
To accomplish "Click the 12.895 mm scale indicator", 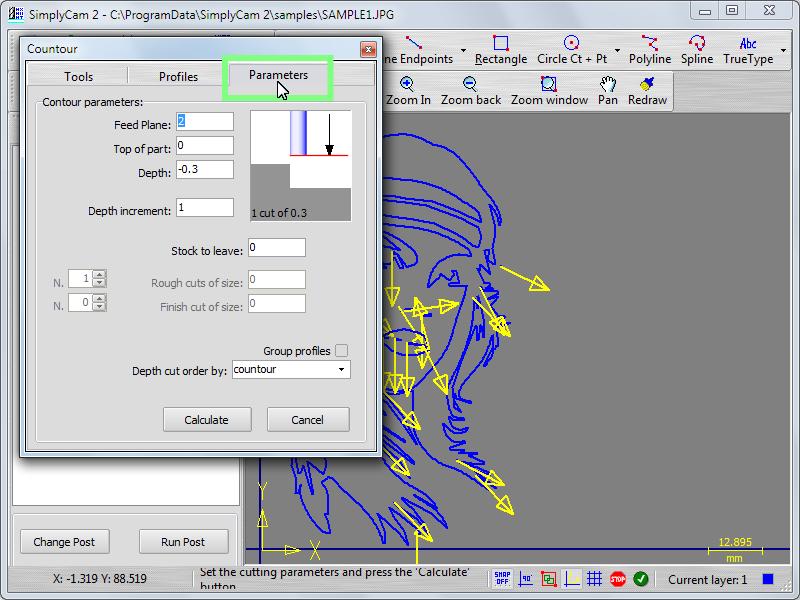I will tap(735, 549).
